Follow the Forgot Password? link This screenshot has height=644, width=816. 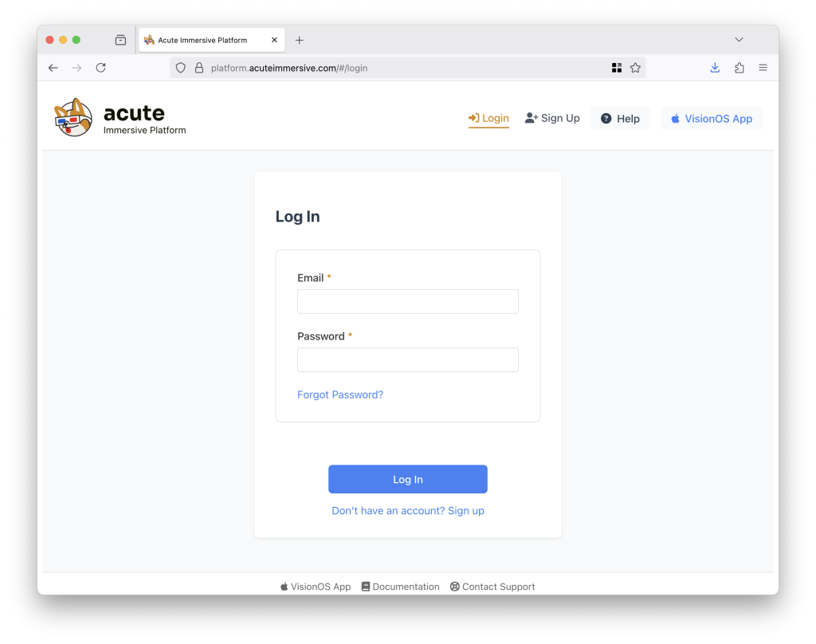click(340, 395)
